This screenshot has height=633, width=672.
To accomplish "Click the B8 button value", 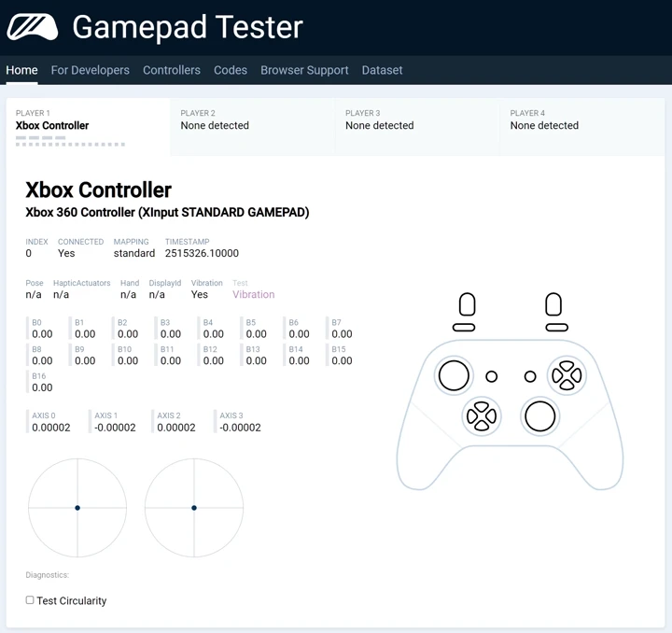I will pos(42,361).
